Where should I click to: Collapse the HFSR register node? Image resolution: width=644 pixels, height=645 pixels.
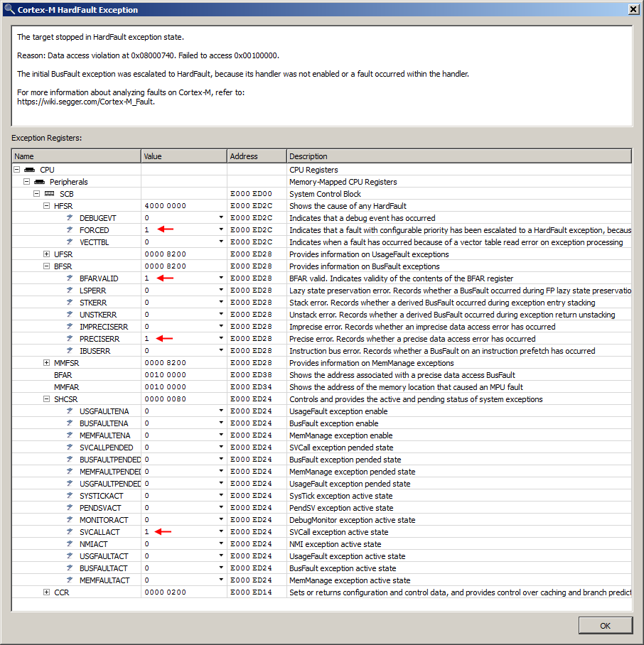[45, 206]
